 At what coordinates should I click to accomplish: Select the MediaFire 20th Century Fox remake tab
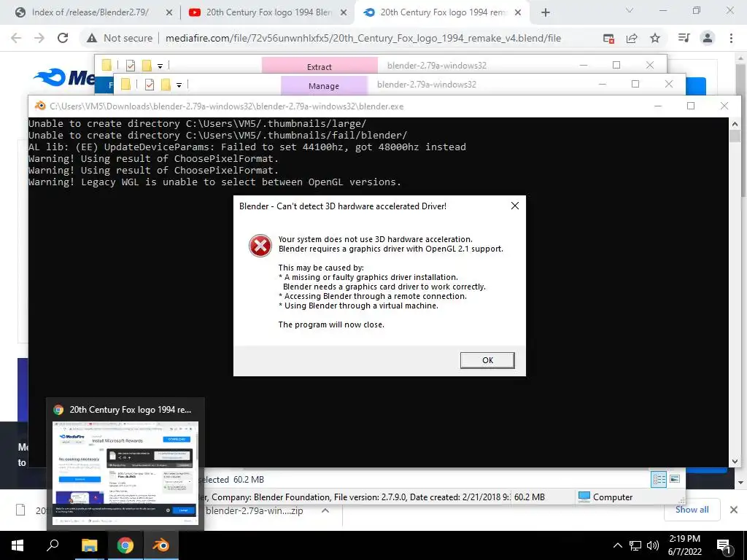[x=442, y=12]
